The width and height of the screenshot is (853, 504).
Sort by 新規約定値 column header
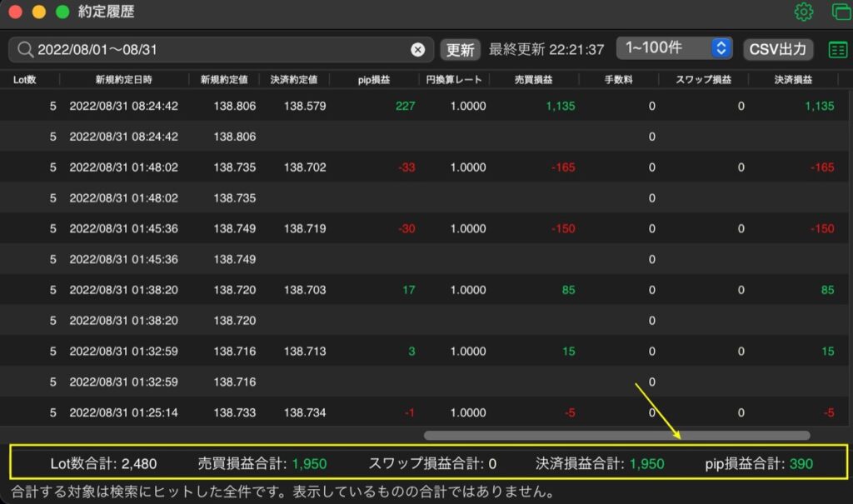click(x=224, y=79)
